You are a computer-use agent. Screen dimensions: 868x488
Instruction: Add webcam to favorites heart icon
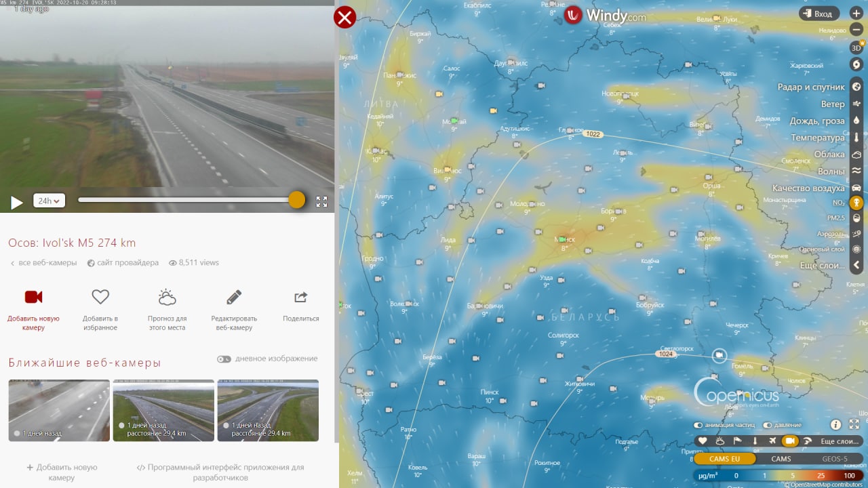click(100, 297)
